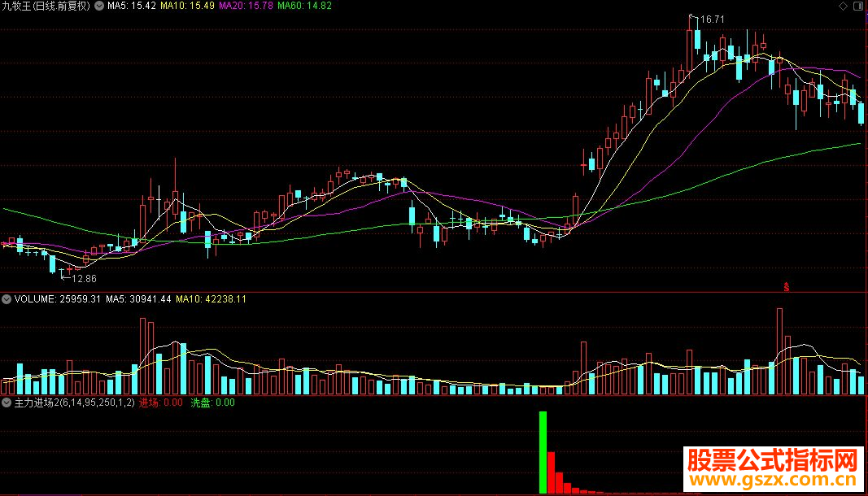
Task: Open dropdown beside VOLUME indicator label
Action: (7, 299)
